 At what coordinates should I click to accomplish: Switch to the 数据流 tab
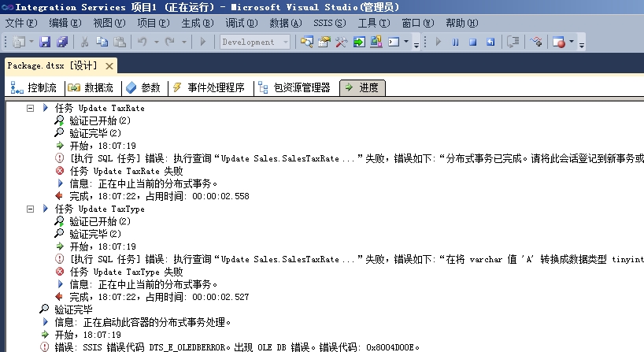(x=91, y=87)
